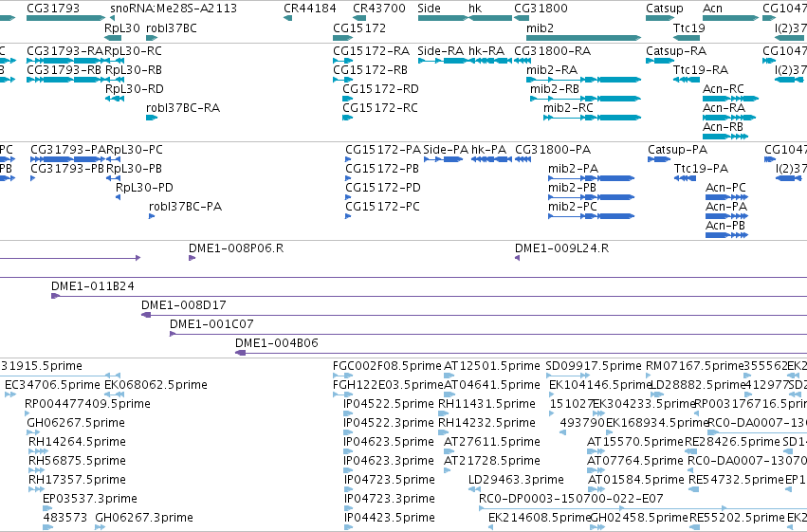807x532 pixels.
Task: Select the mib2-RC transcript
Action: tap(593, 118)
